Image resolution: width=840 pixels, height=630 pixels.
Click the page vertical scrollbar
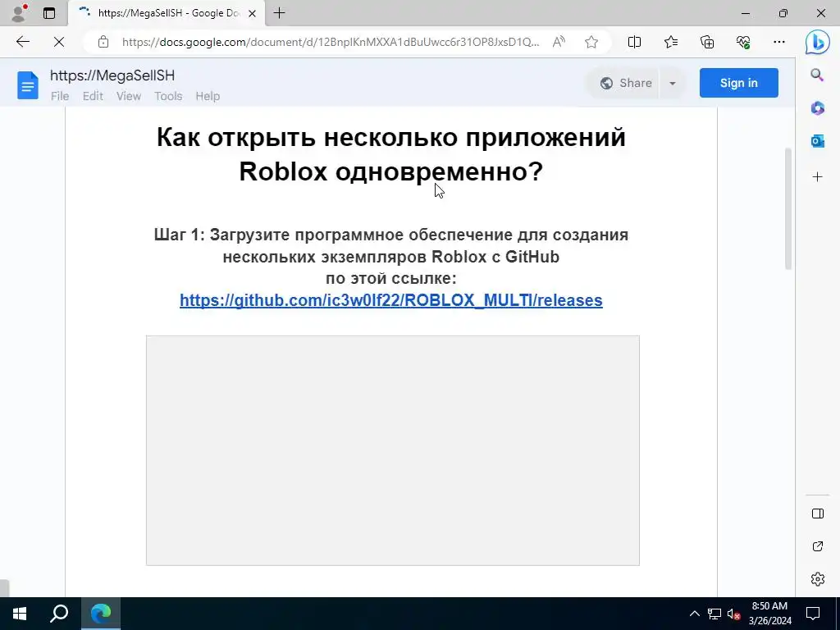pos(788,208)
